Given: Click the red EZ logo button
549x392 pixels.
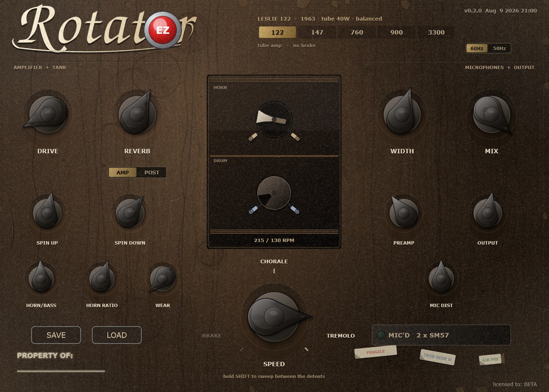Looking at the screenshot, I should [163, 30].
